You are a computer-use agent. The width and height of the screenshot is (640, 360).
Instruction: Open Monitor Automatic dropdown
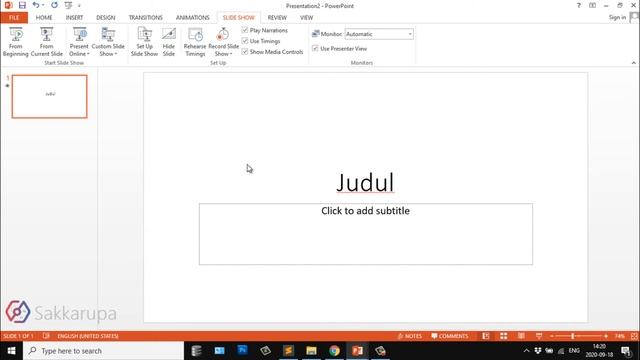pos(379,34)
